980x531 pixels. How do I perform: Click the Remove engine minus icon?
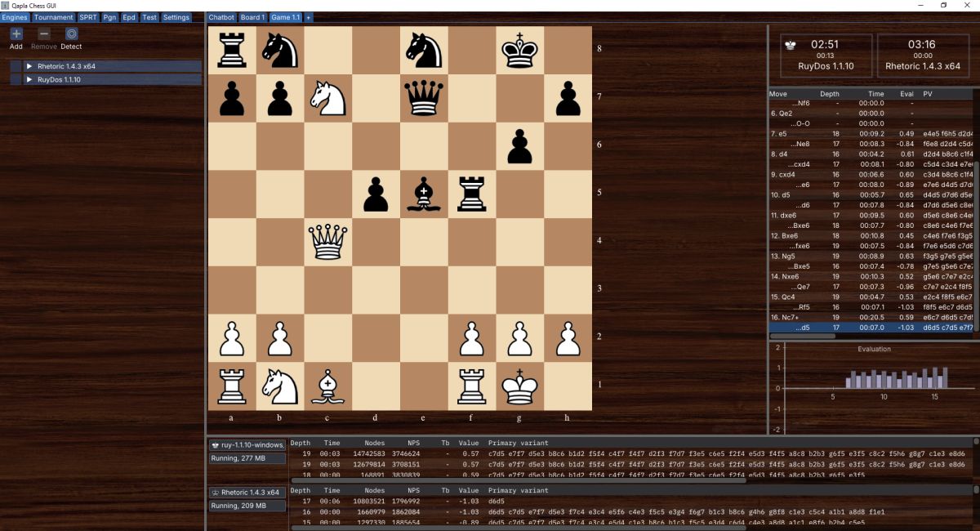(44, 33)
